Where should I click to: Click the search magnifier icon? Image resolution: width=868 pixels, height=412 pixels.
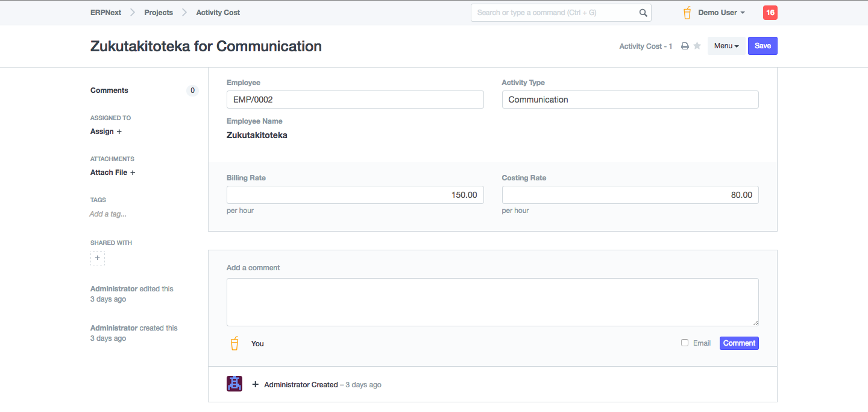[x=643, y=13]
